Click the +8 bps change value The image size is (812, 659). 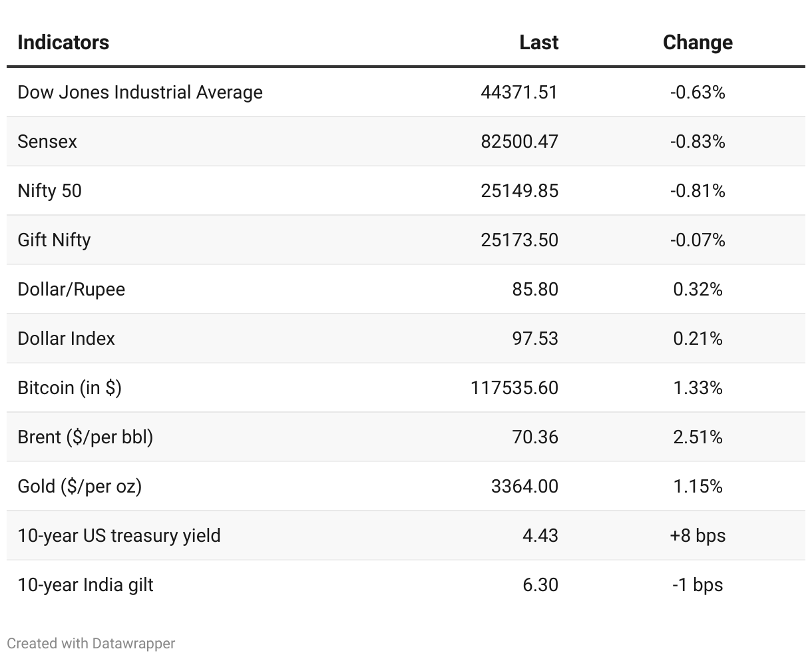(698, 536)
